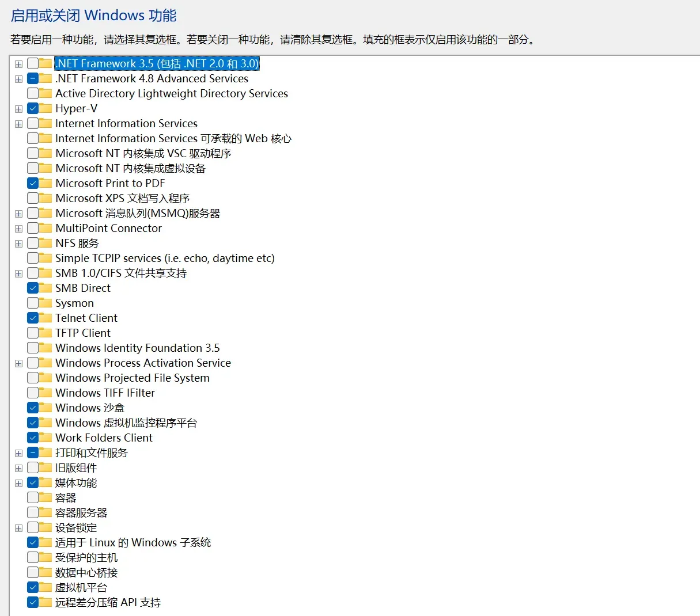Uncheck the Hyper-V checkbox

click(x=33, y=108)
